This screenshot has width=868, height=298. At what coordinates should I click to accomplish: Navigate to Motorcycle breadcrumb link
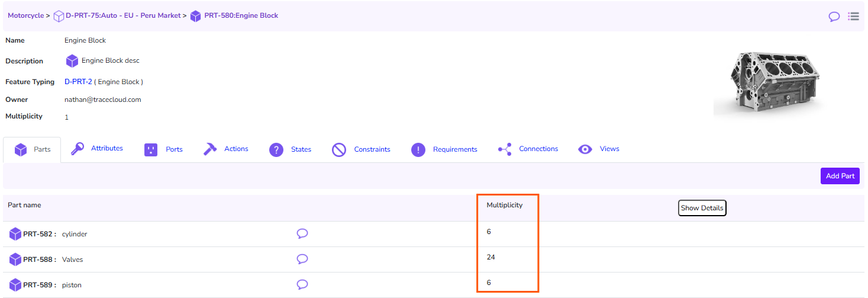[25, 15]
